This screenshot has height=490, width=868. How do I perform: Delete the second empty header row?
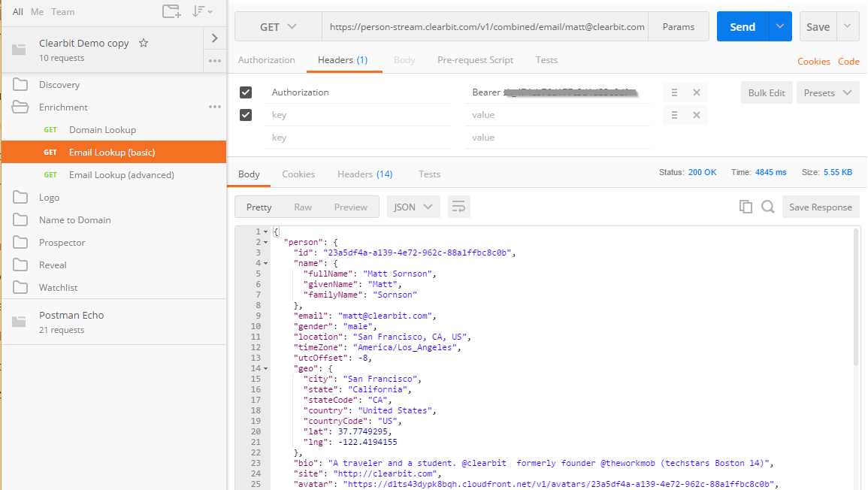[x=697, y=115]
